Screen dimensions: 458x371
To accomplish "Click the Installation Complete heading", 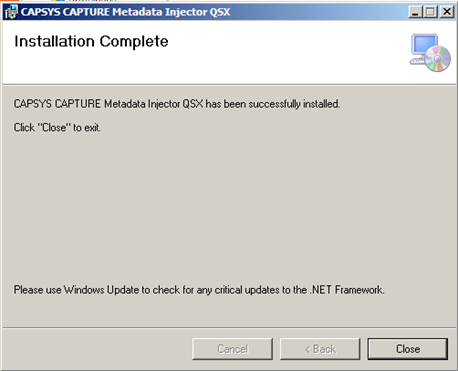I will (91, 42).
